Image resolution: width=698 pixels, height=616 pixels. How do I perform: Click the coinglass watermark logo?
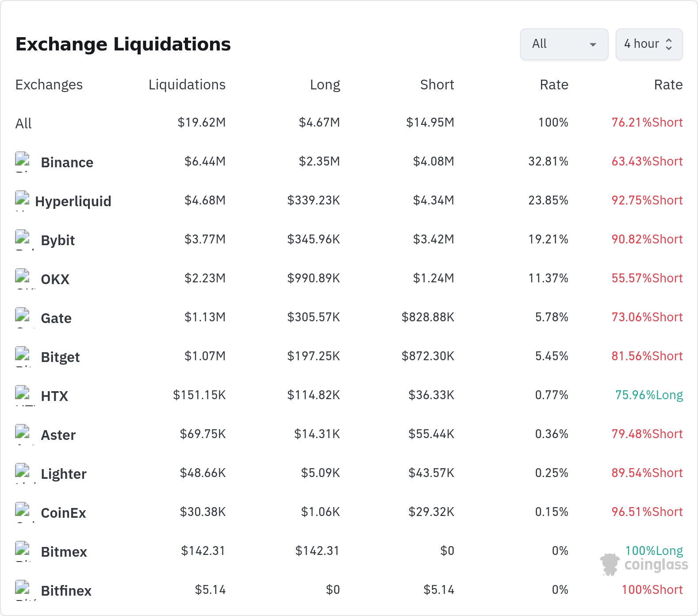[x=644, y=564]
